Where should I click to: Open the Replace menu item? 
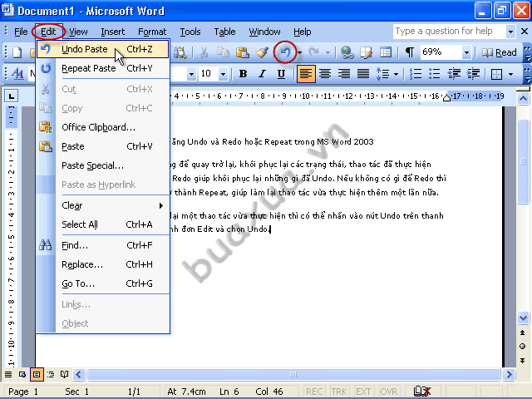pos(103,264)
